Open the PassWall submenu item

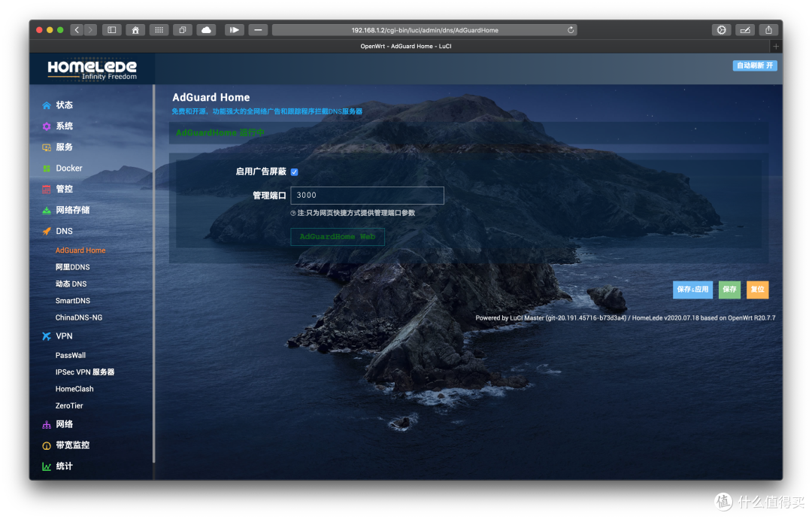point(71,355)
